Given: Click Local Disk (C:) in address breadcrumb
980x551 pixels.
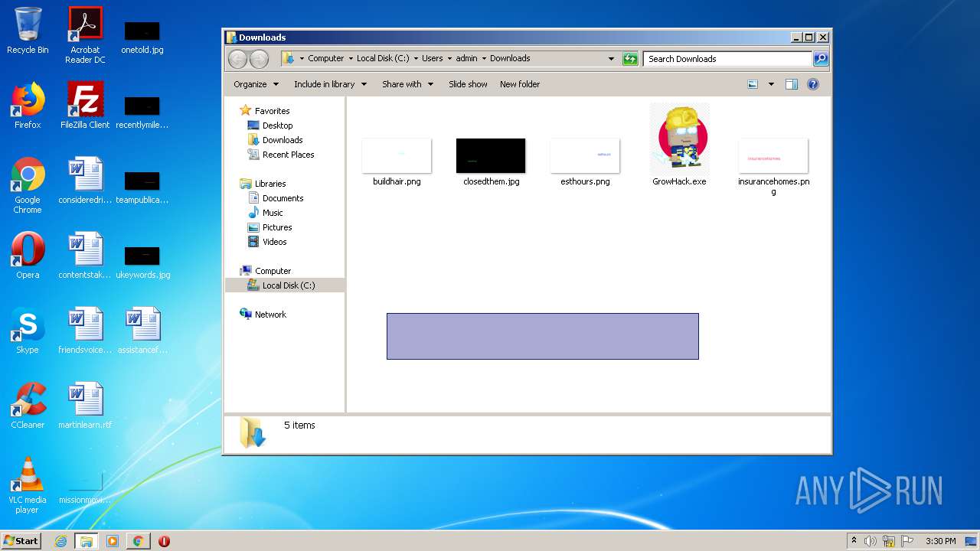Looking at the screenshot, I should (x=383, y=58).
